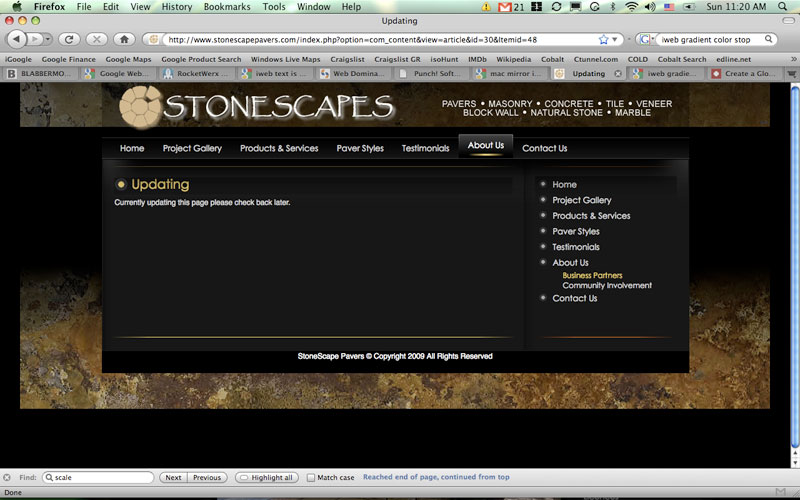Open the URL history dropdown arrow
Viewport: 800px width, 500px height.
pos(617,40)
